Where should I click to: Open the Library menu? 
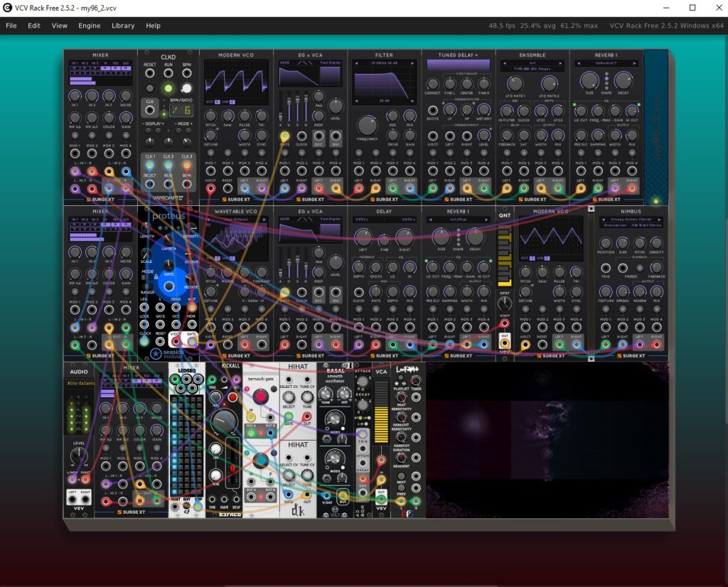click(x=123, y=26)
